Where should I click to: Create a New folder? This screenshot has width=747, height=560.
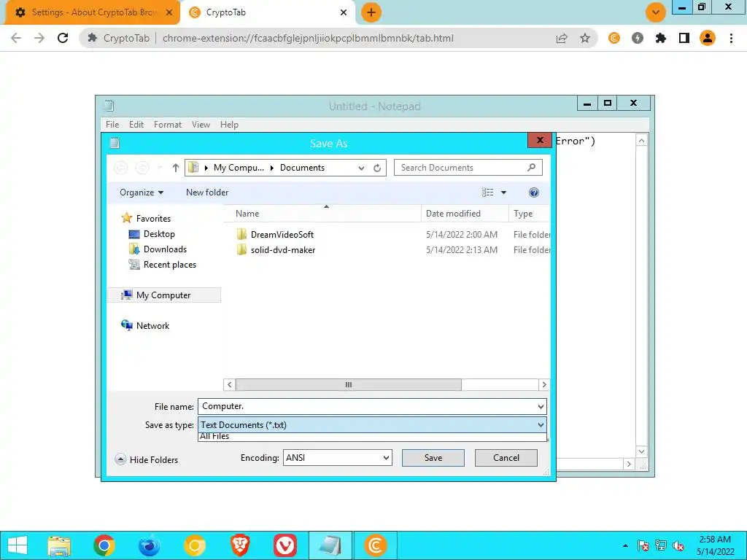click(x=207, y=192)
